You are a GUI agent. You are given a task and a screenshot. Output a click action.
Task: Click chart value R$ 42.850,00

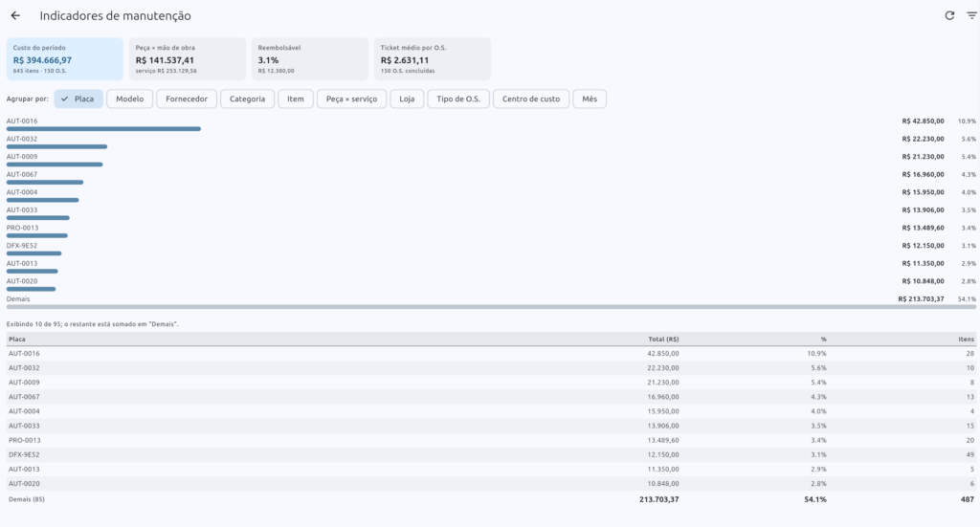point(923,121)
